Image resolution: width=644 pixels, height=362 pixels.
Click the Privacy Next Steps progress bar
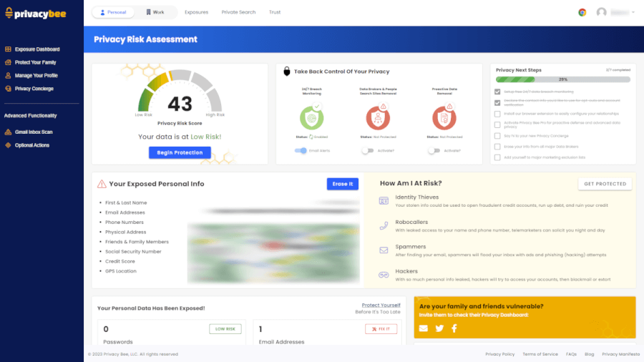(562, 79)
